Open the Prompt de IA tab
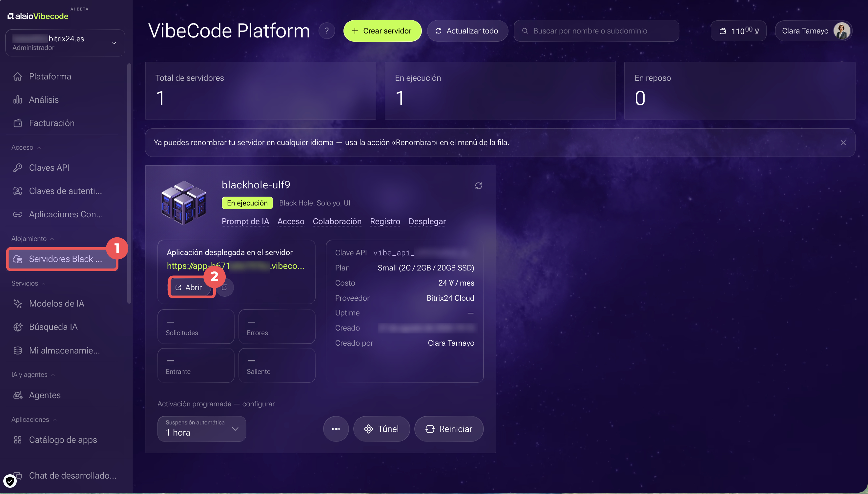Viewport: 868px width, 494px height. 245,221
